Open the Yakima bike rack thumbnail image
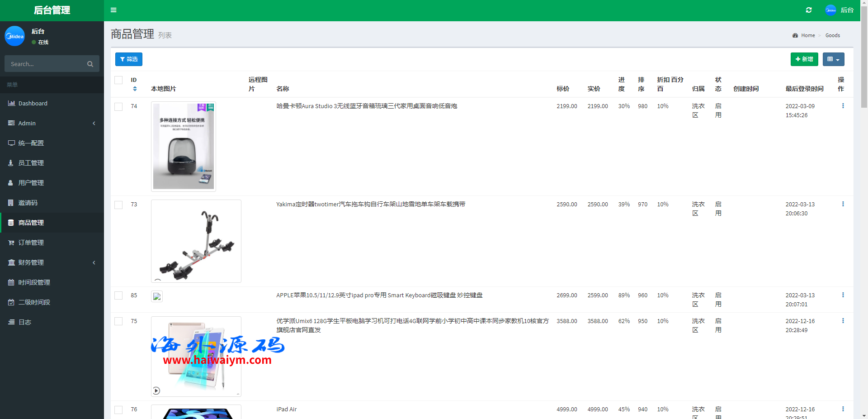Screen dimensions: 868x419 196,241
